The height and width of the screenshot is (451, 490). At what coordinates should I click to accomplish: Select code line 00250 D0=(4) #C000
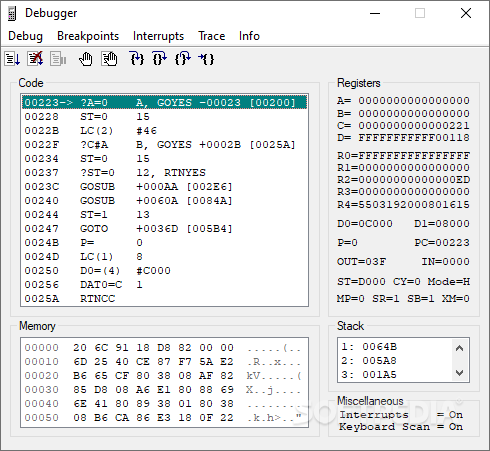164,271
